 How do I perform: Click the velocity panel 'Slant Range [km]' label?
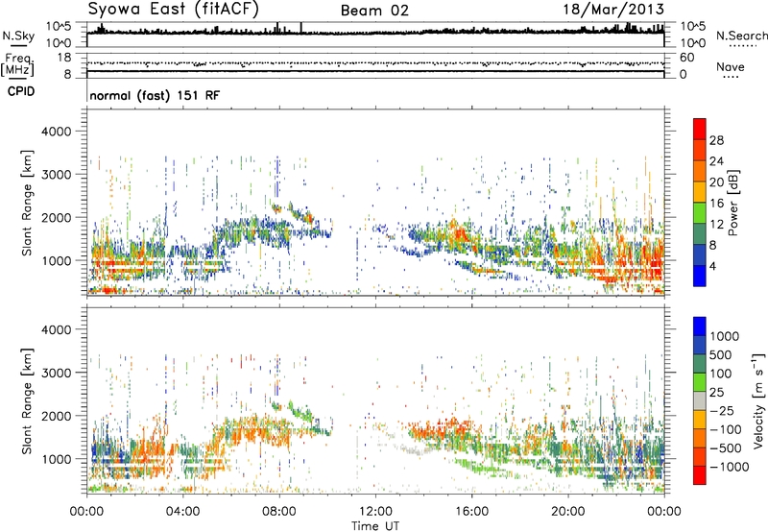pyautogui.click(x=27, y=400)
